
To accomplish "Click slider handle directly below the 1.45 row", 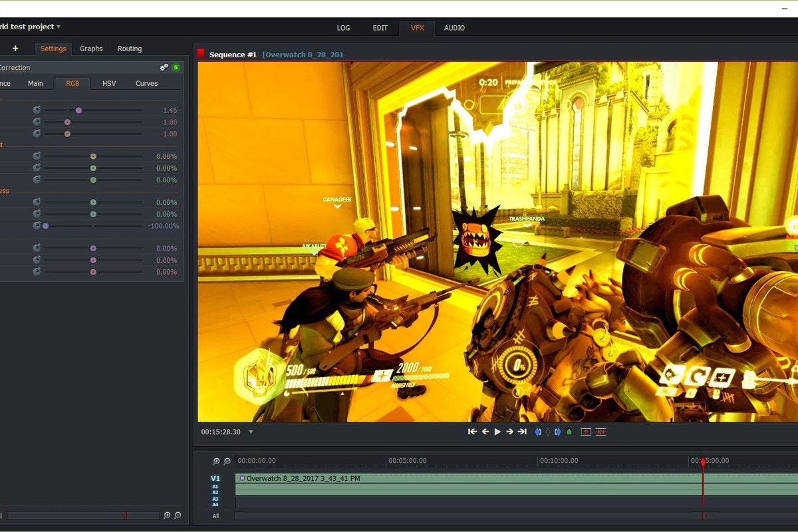I will coord(67,122).
